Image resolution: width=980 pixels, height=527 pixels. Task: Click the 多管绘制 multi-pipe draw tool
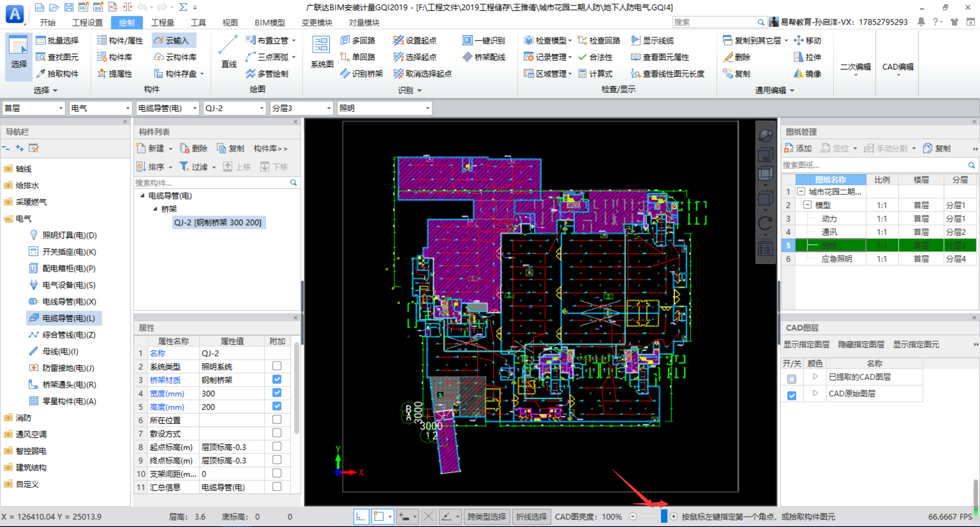pos(267,74)
